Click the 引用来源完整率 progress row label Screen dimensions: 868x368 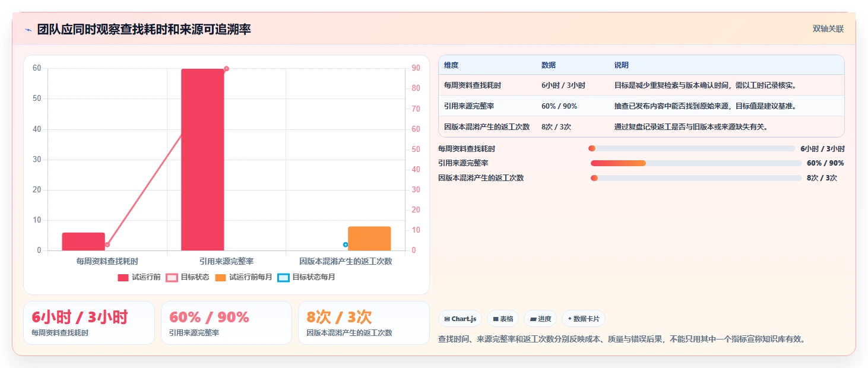coord(463,163)
